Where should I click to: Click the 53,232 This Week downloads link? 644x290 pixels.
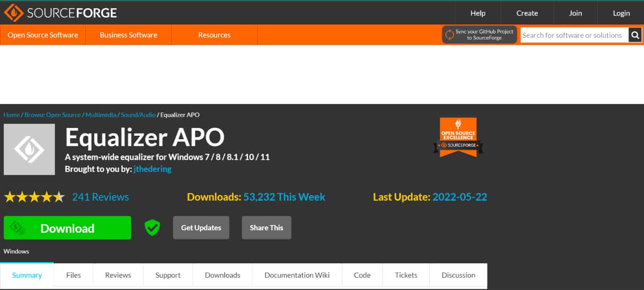284,197
